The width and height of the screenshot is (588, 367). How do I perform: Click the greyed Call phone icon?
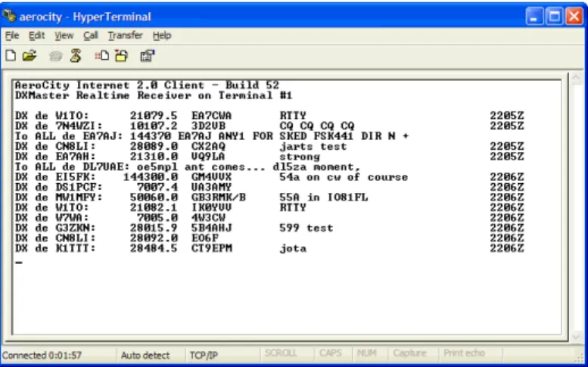[x=56, y=56]
